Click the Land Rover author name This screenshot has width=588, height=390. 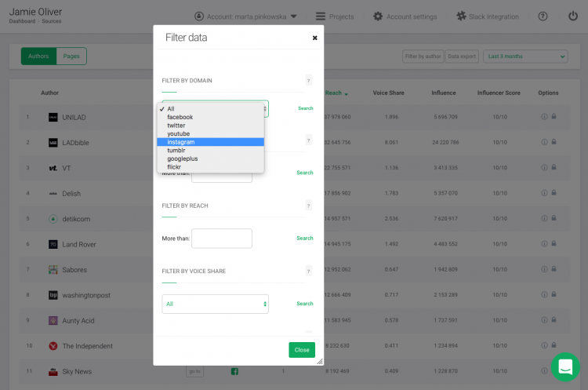[78, 244]
